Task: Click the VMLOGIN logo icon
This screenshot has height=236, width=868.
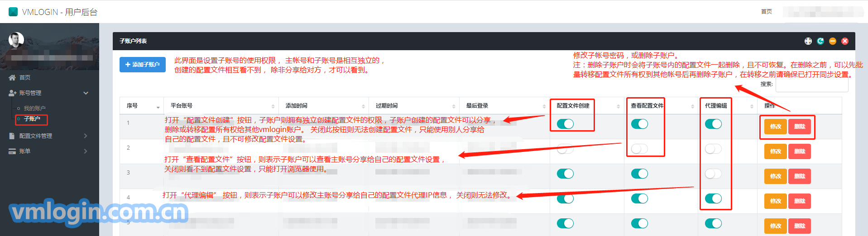Action: tap(13, 12)
